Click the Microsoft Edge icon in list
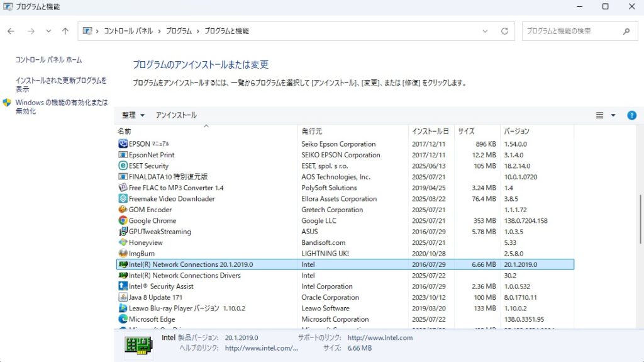The width and height of the screenshot is (644, 362). coord(123,319)
